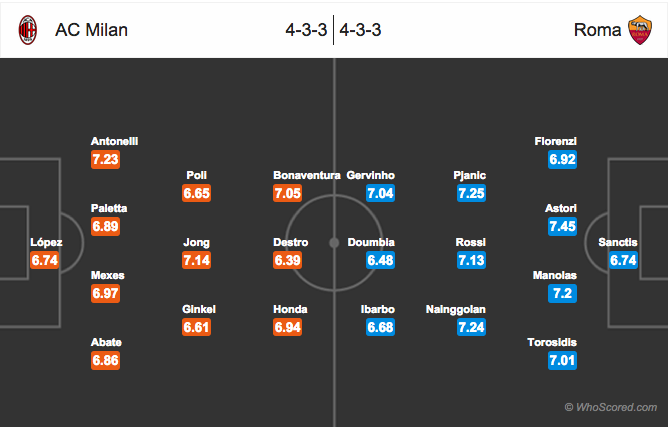668x427 pixels.
Task: Open the AC Milan team name
Action: point(91,30)
